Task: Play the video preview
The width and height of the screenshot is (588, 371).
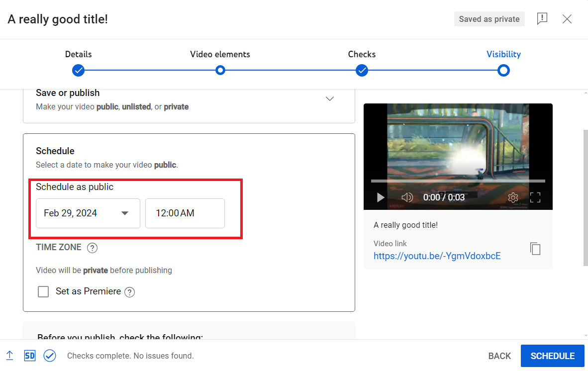Action: coord(381,197)
